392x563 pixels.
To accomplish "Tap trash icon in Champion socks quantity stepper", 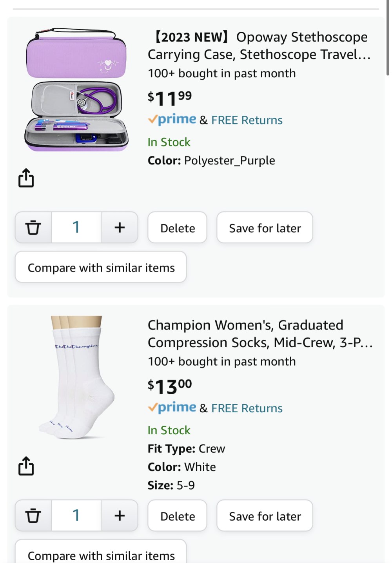I will click(x=33, y=516).
